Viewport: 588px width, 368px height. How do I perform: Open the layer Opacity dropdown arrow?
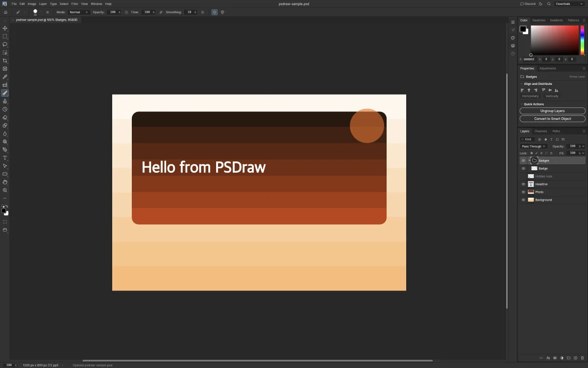tap(583, 146)
